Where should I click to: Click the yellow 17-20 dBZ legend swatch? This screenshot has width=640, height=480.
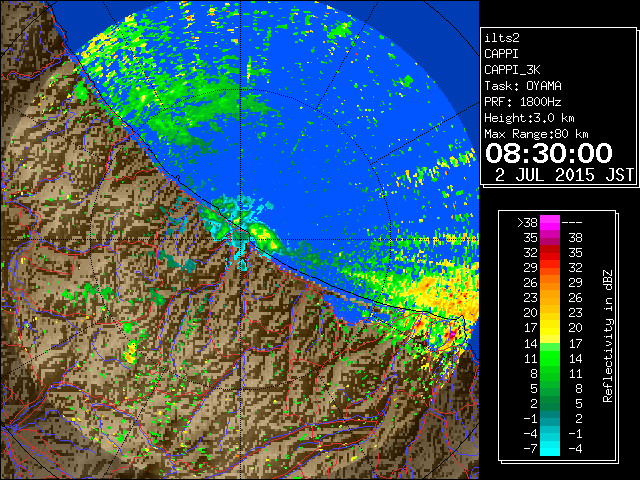(x=550, y=328)
